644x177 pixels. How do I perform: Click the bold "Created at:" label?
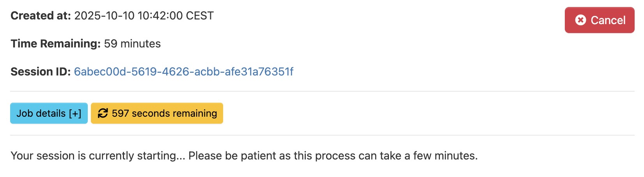(x=41, y=16)
